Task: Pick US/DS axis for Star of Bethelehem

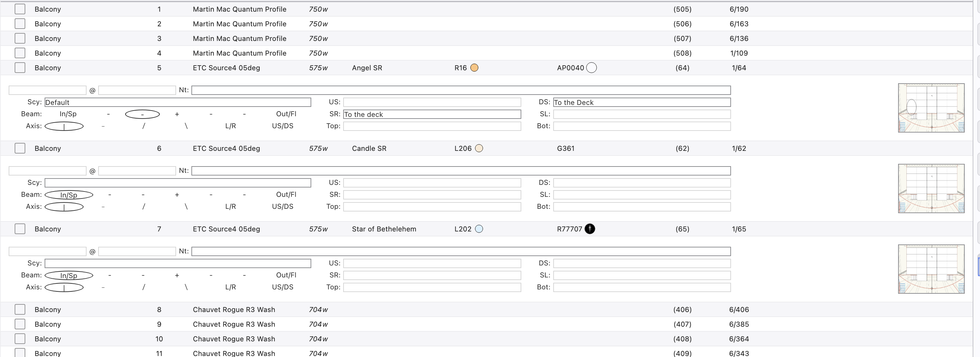Action: (x=282, y=287)
